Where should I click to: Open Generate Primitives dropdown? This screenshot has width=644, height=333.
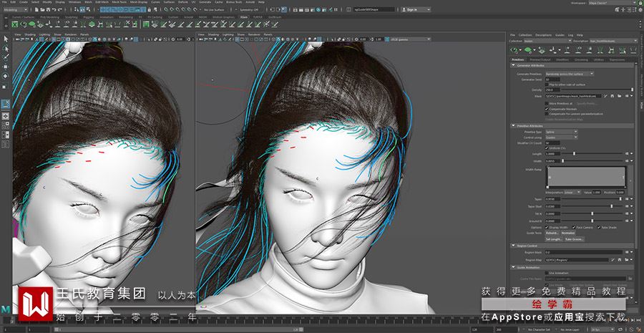[x=570, y=74]
